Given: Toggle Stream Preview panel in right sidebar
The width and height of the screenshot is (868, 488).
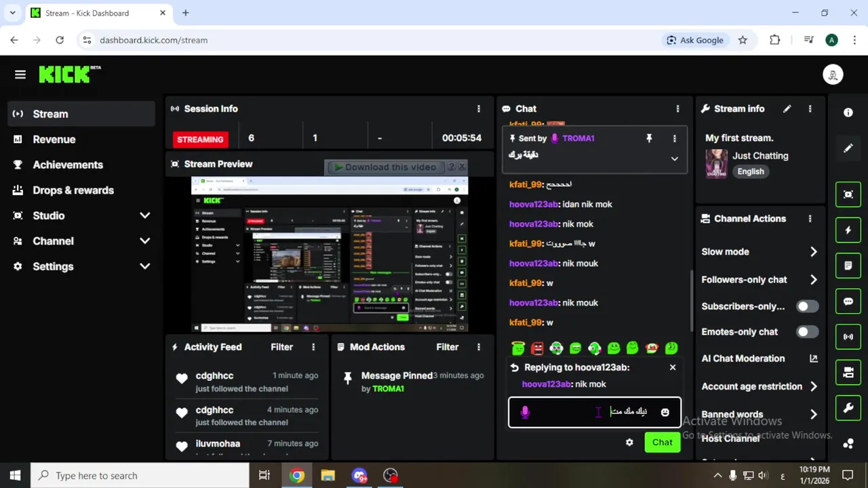Looking at the screenshot, I should (848, 195).
